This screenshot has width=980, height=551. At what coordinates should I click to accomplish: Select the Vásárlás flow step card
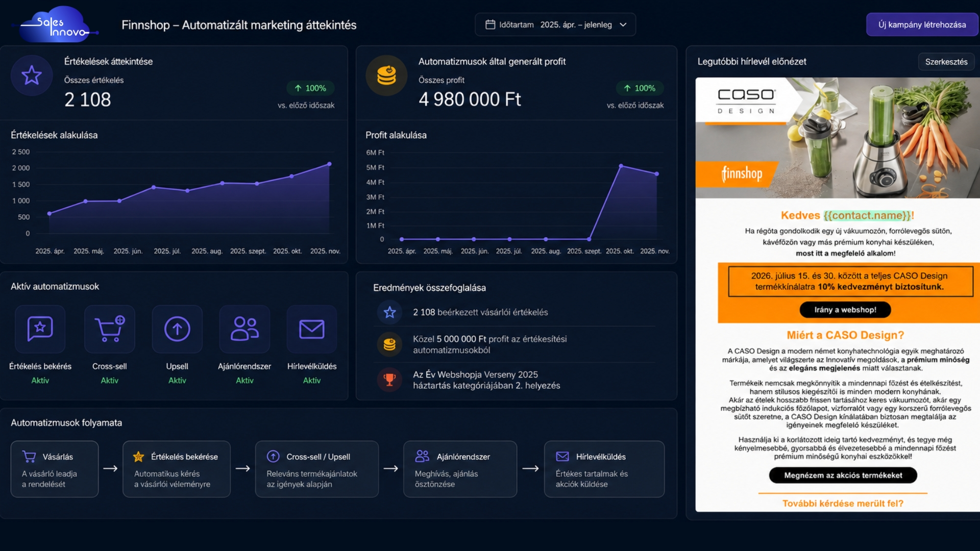(x=55, y=469)
